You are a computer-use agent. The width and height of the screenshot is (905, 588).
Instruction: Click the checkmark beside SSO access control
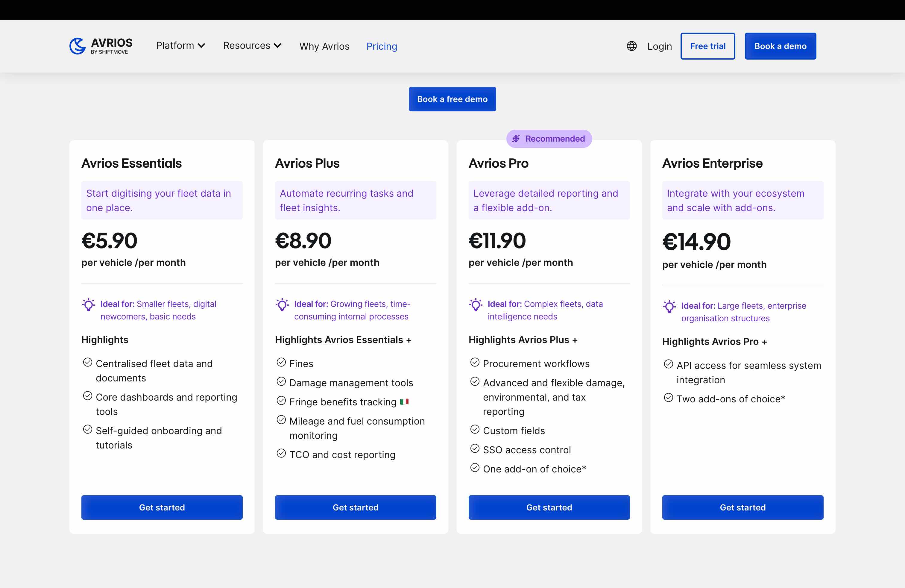(x=475, y=449)
